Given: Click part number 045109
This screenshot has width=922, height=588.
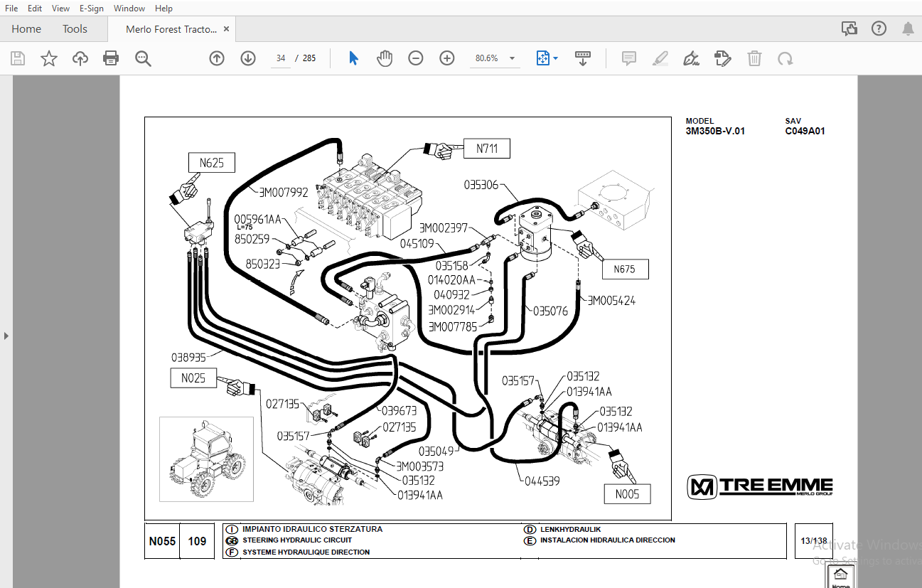Looking at the screenshot, I should tap(417, 243).
